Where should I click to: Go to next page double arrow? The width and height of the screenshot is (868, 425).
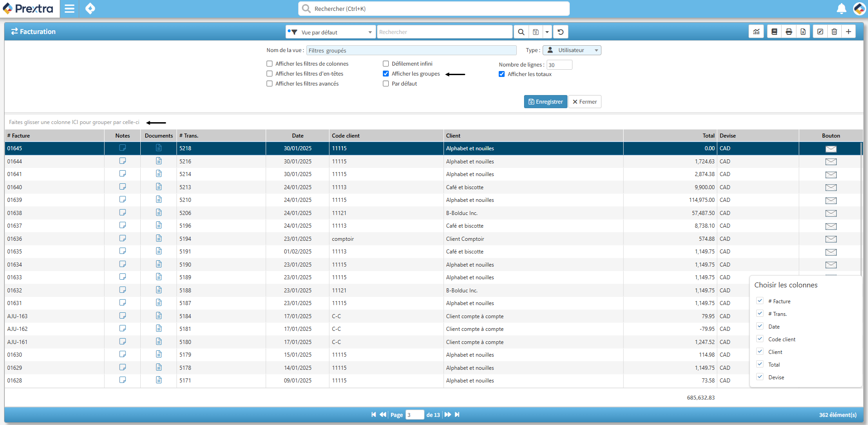[x=448, y=415]
